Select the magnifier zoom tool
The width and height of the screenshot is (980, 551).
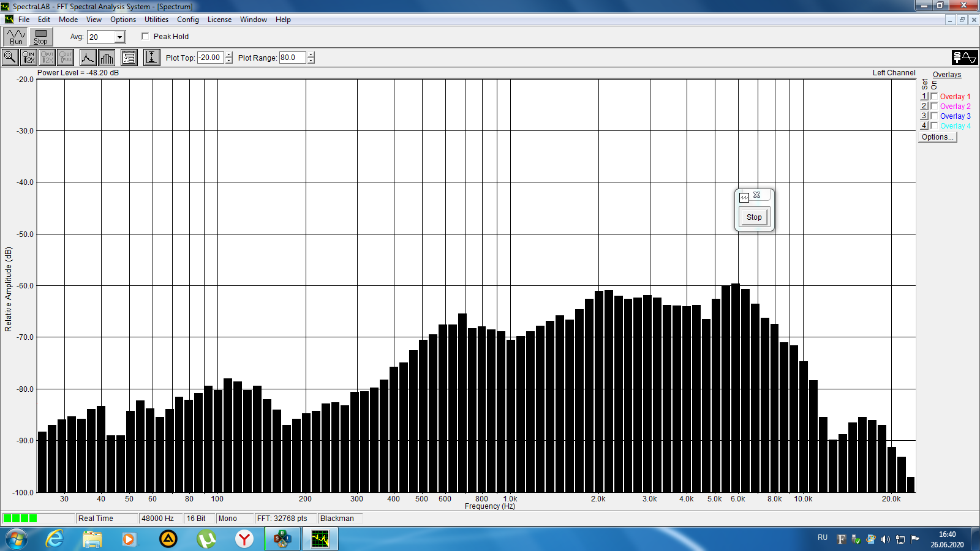10,58
